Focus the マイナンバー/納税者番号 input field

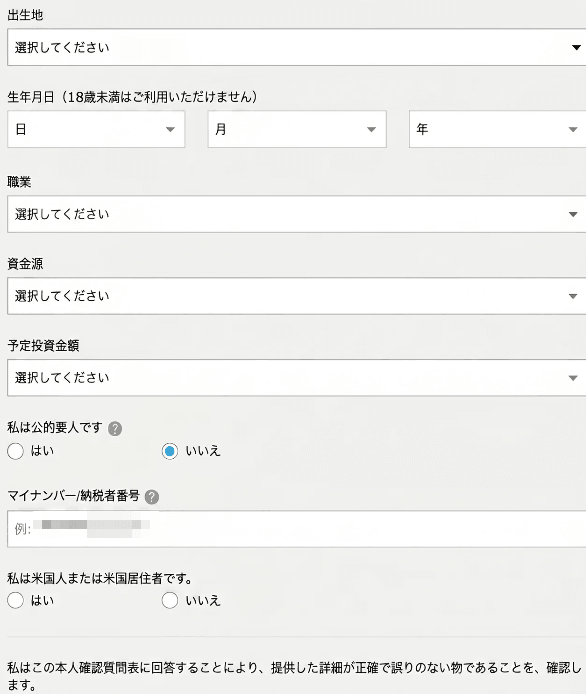(297, 529)
